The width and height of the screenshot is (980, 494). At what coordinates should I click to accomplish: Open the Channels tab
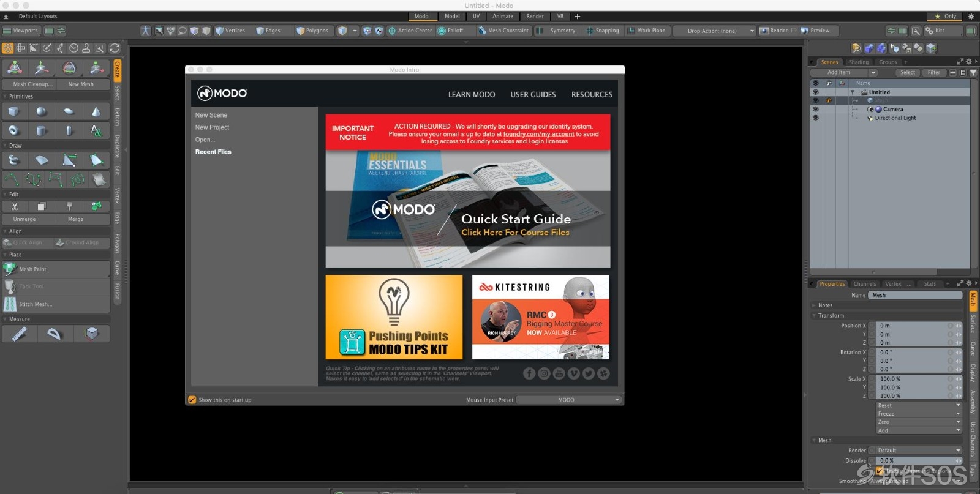tap(864, 284)
